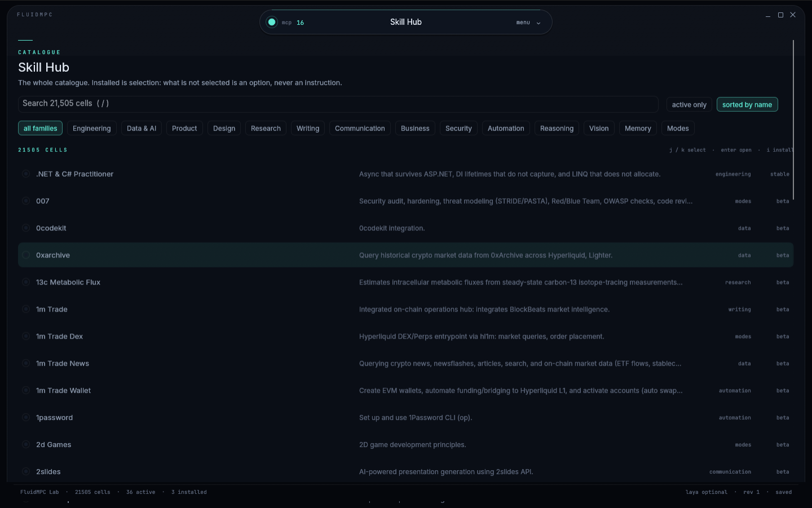Toggle the active only filter

689,104
